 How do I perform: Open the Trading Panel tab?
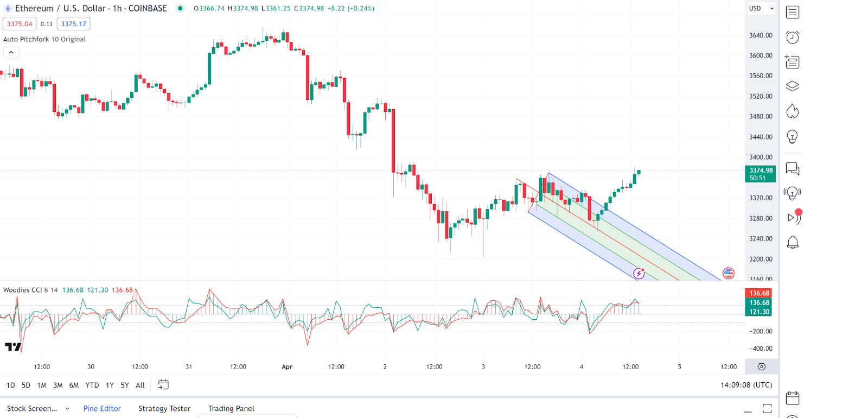tap(231, 409)
